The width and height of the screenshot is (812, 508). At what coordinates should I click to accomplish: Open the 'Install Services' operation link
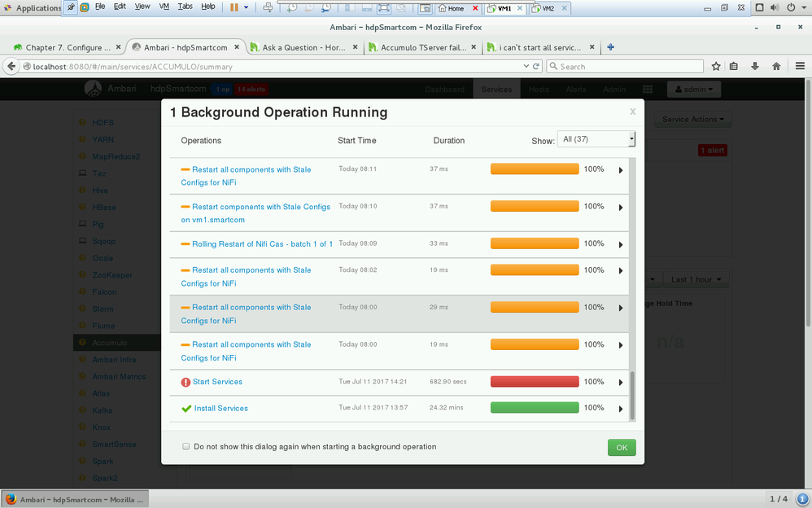pyautogui.click(x=220, y=408)
